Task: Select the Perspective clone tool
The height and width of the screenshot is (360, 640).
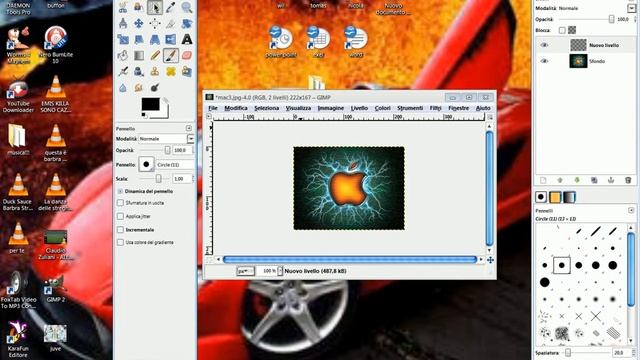Action: coord(187,71)
